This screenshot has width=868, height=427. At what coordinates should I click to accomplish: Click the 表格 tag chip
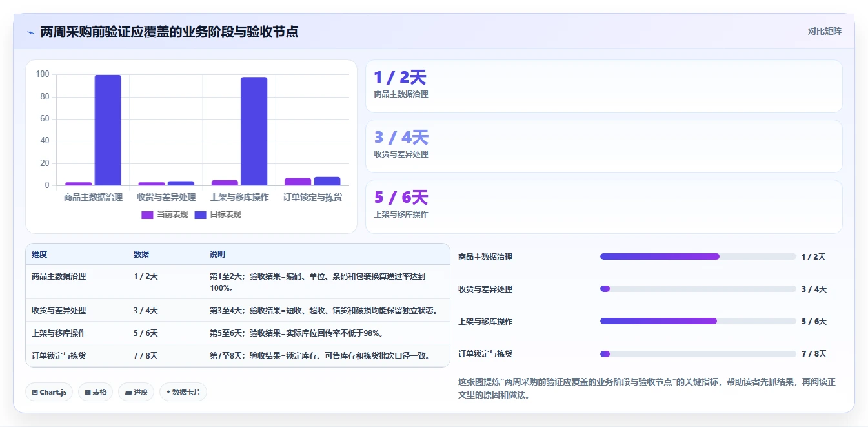coord(96,392)
